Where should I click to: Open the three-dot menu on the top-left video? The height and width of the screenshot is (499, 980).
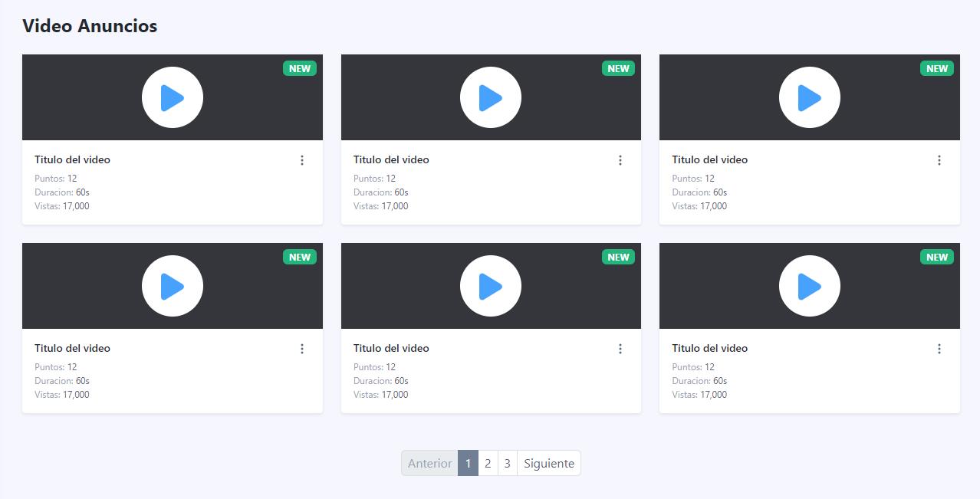[x=302, y=160]
